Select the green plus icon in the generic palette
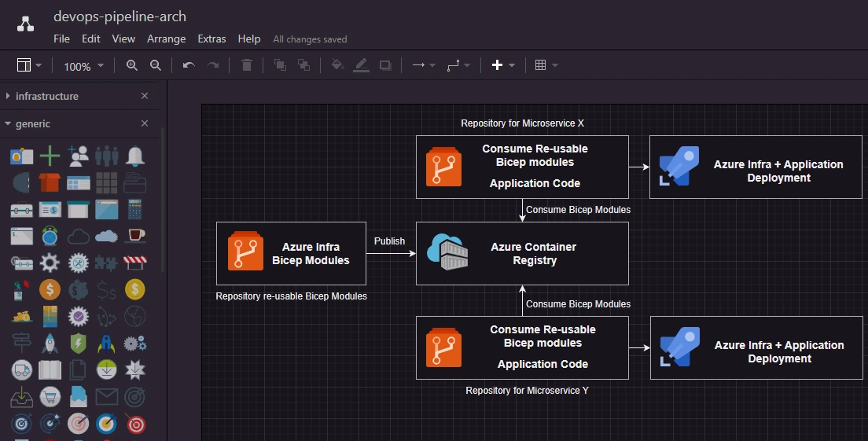Image resolution: width=868 pixels, height=441 pixels. (x=50, y=156)
